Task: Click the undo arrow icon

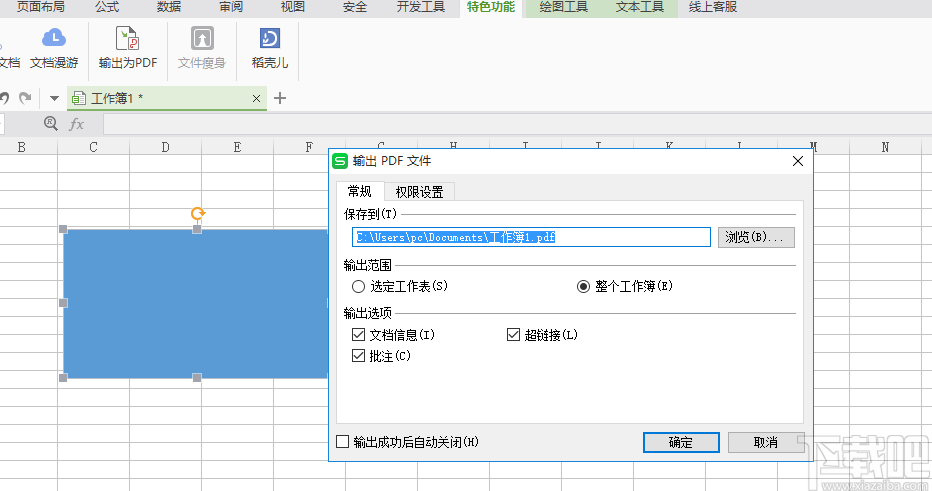Action: (x=5, y=98)
